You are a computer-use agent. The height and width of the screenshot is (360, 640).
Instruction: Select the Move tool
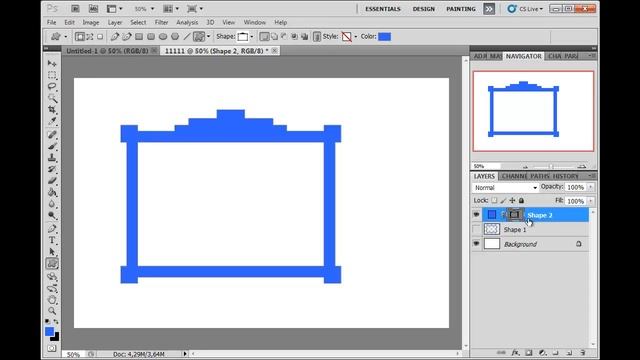click(x=52, y=63)
